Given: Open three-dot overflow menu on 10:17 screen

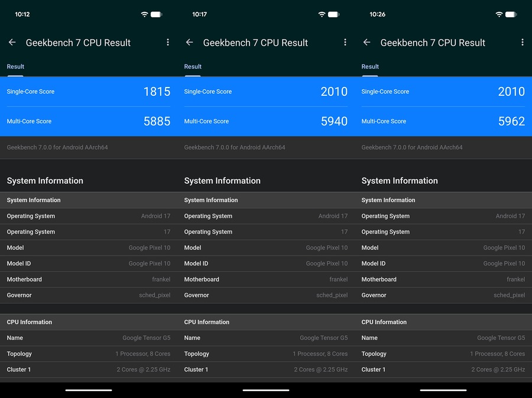Looking at the screenshot, I should pyautogui.click(x=345, y=43).
